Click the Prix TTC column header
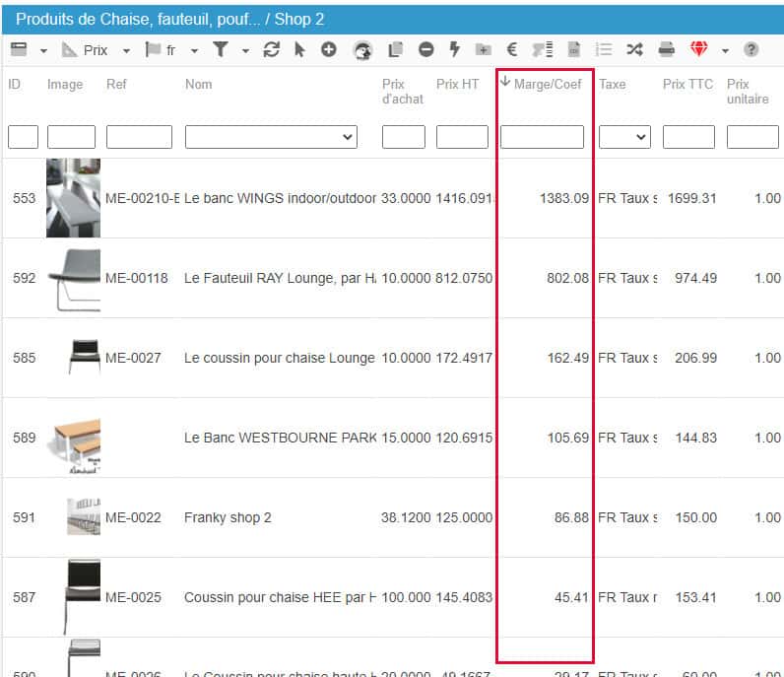 point(687,84)
